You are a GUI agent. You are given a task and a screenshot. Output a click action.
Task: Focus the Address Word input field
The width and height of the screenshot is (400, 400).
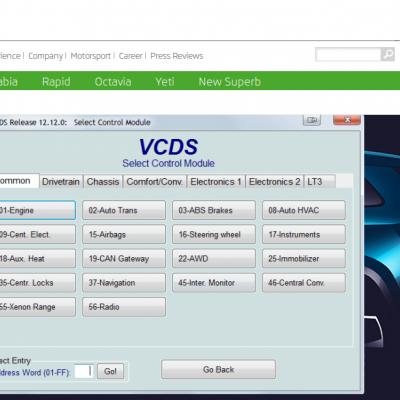click(x=84, y=371)
